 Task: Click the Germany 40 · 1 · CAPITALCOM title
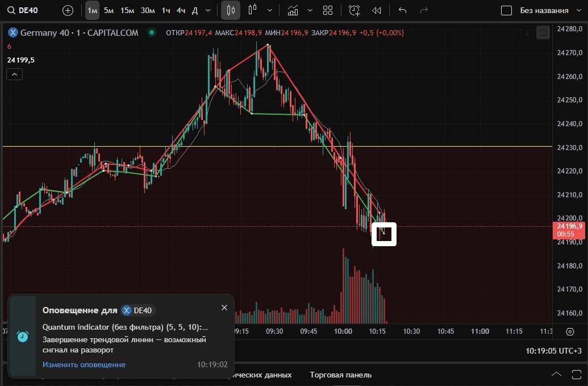click(79, 32)
